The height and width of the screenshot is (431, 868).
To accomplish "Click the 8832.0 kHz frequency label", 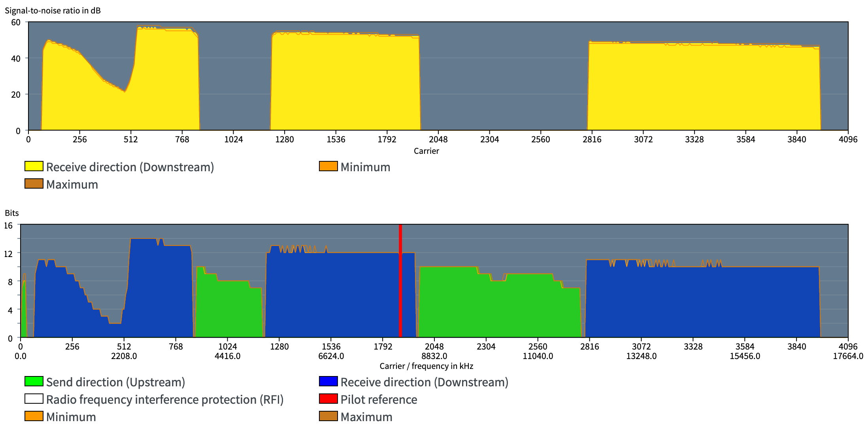I will point(434,356).
